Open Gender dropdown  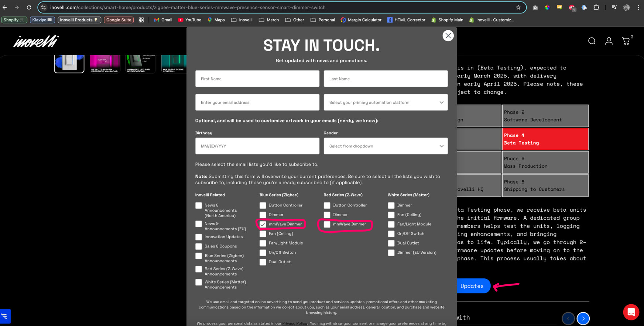(x=386, y=146)
